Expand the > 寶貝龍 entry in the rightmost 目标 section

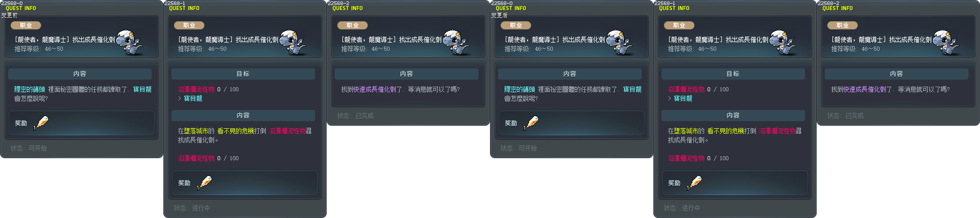[680, 98]
